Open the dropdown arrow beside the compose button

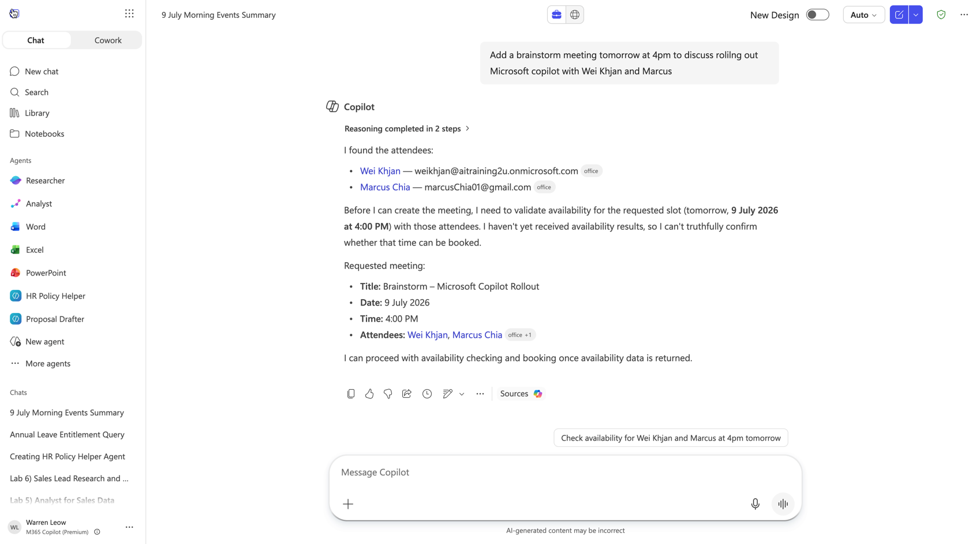coord(916,14)
